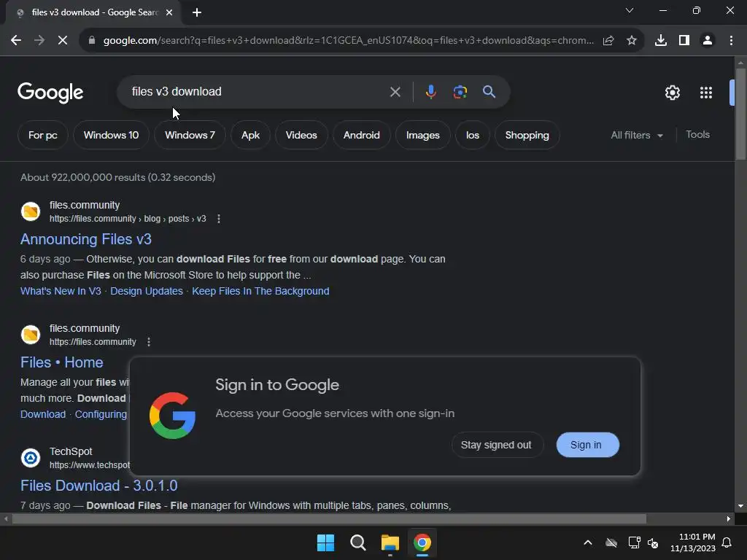
Task: Open the taskbar clock and date
Action: [x=693, y=542]
